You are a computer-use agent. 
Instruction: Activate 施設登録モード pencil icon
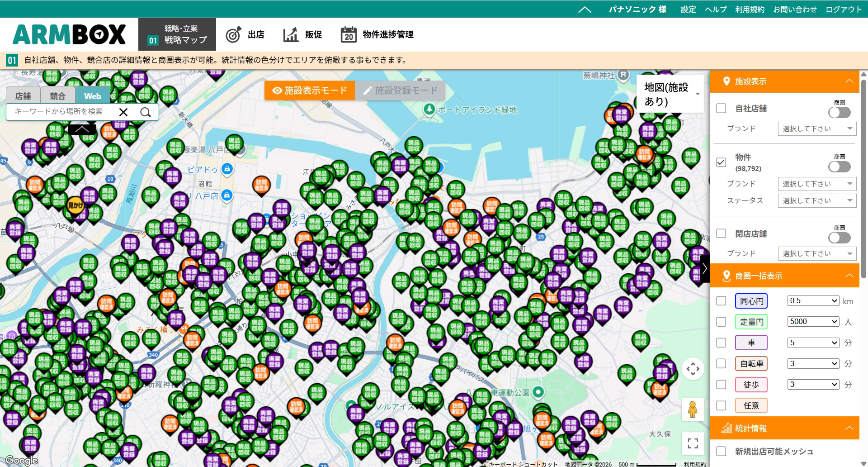[368, 90]
